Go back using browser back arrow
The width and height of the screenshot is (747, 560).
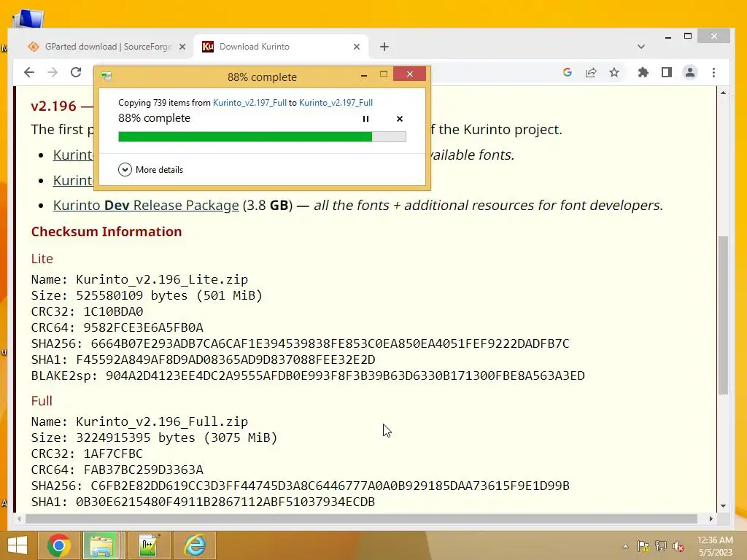pos(29,72)
